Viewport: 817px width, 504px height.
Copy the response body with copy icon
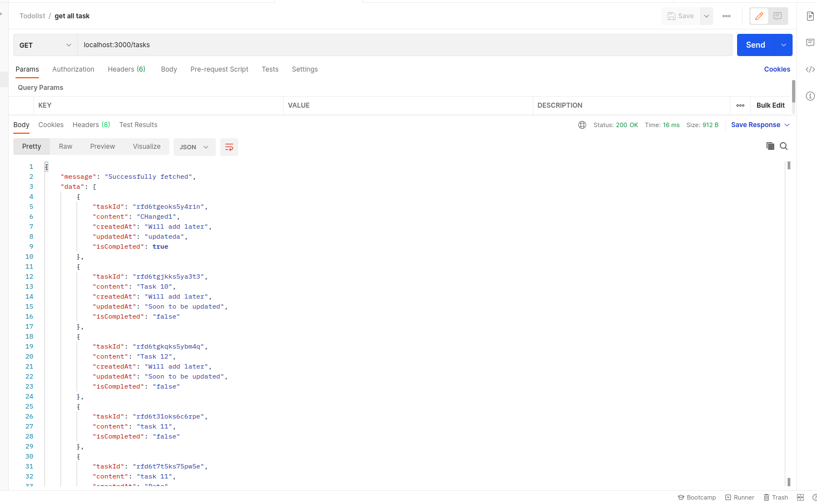[770, 146]
